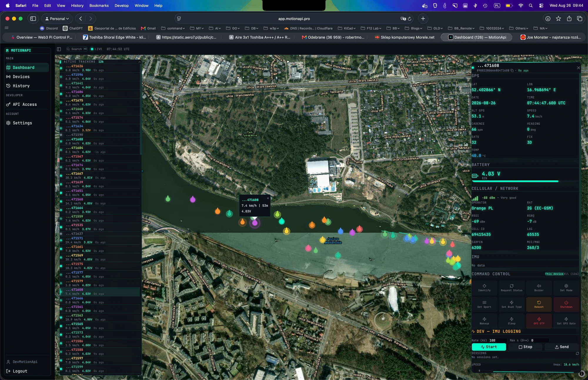The width and height of the screenshot is (588, 380).
Task: Select tracker ...471626 in the list
Action: pos(100,68)
